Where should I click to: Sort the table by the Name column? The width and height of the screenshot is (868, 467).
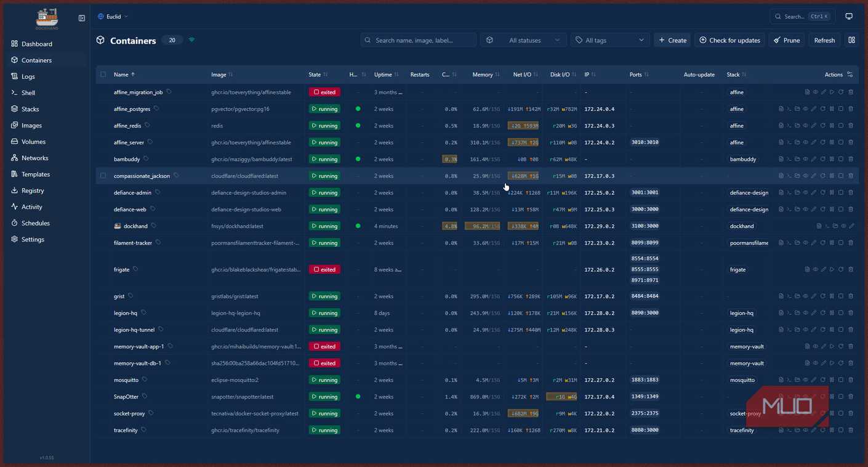coord(124,75)
